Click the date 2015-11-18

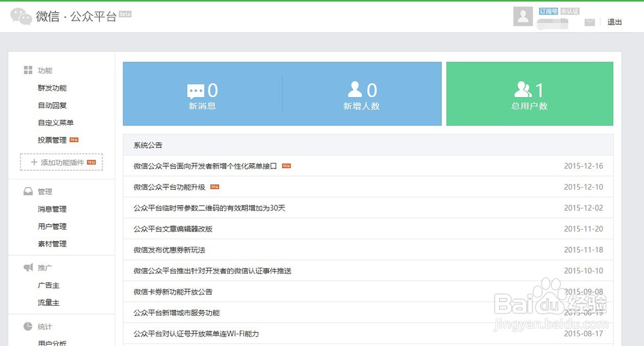[x=583, y=250]
